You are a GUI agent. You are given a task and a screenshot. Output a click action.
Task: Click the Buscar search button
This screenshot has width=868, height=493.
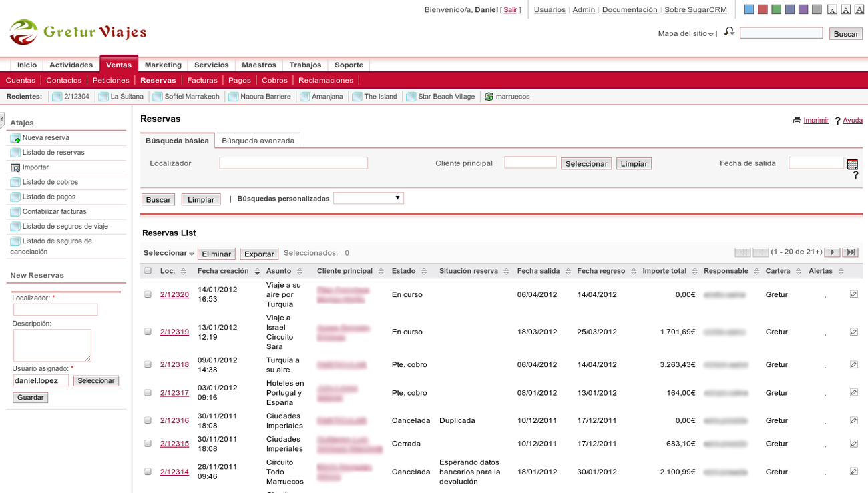[158, 199]
